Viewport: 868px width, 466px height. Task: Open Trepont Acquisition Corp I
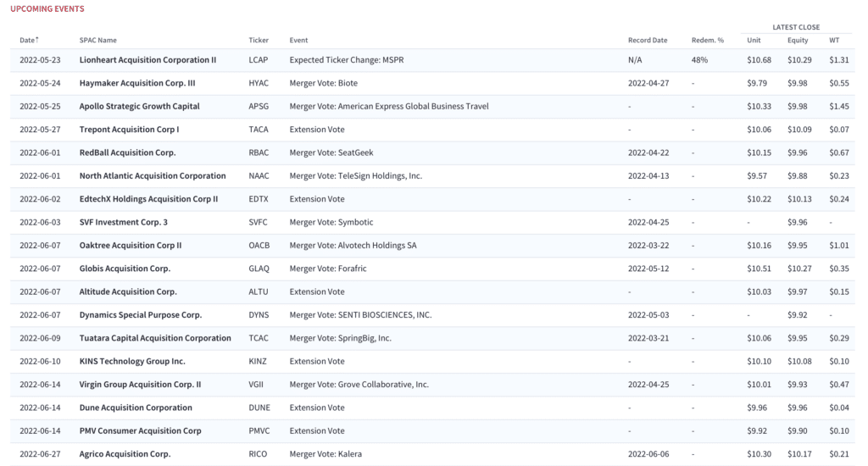tap(129, 130)
